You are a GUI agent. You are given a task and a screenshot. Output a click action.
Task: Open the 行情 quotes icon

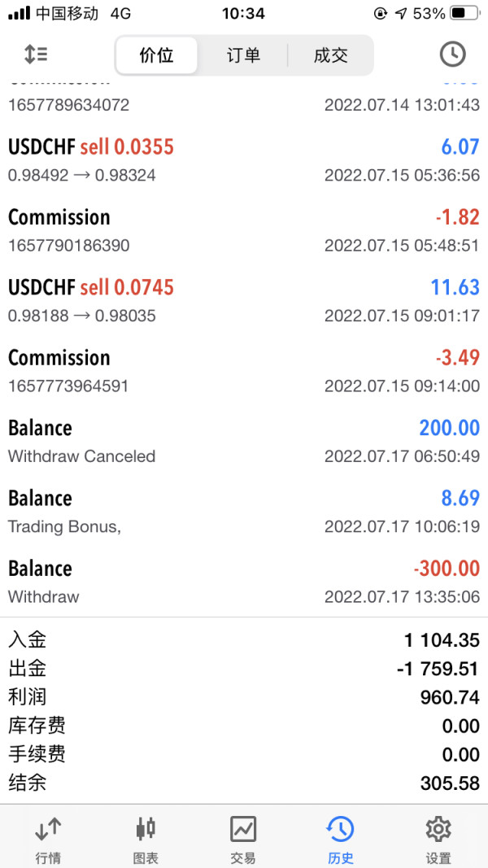point(48,838)
